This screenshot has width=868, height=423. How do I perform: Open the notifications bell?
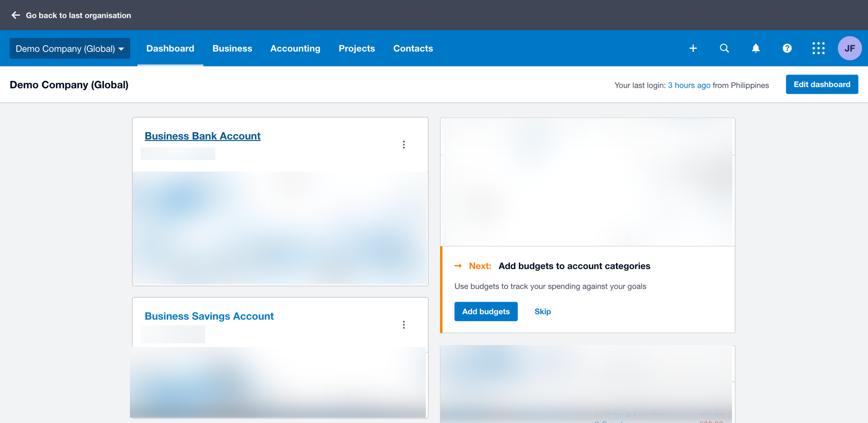(756, 48)
